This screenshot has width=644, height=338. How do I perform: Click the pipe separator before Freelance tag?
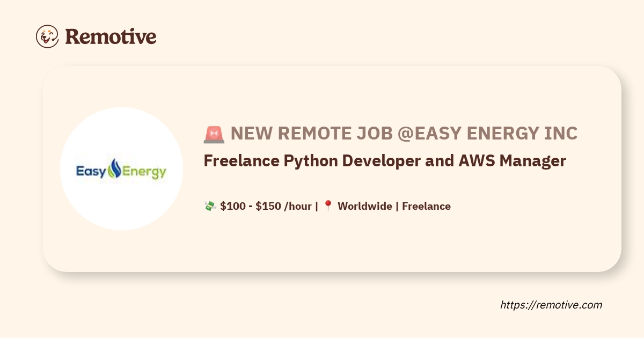(397, 206)
